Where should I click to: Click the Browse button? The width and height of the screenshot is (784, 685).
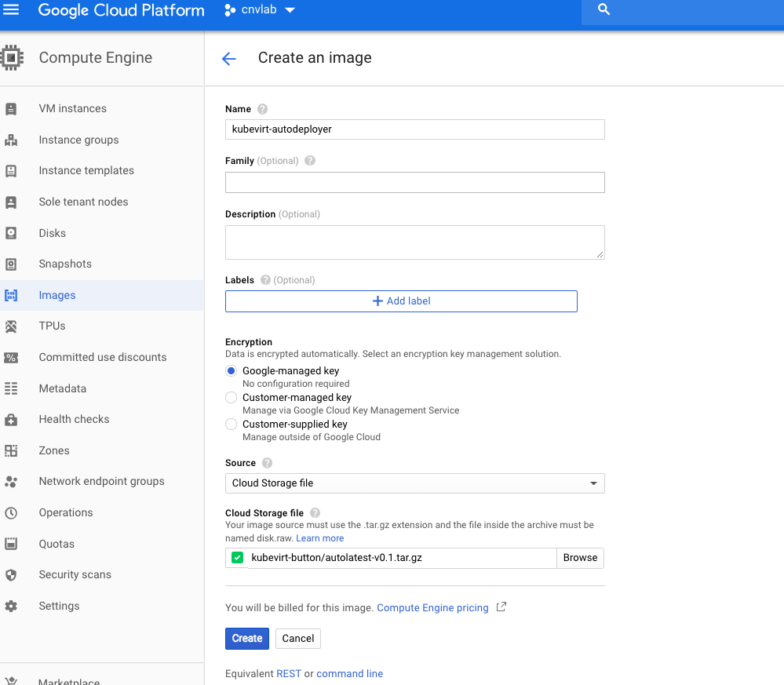580,558
